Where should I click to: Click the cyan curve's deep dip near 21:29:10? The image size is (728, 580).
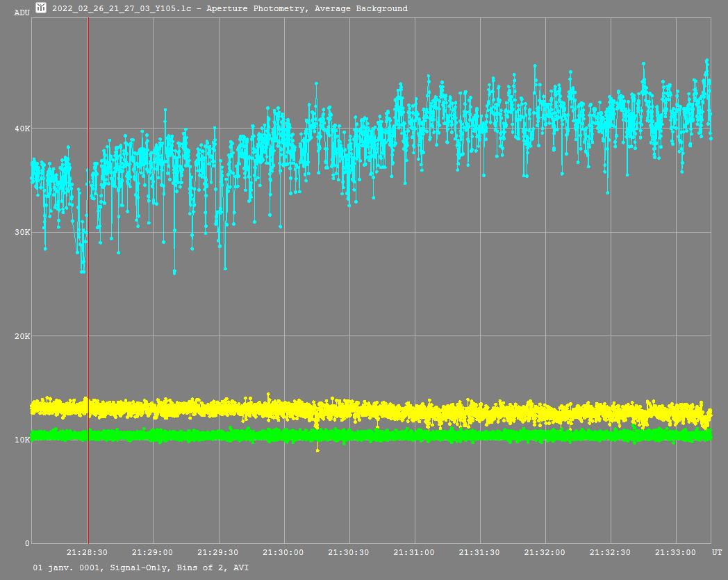(x=174, y=272)
